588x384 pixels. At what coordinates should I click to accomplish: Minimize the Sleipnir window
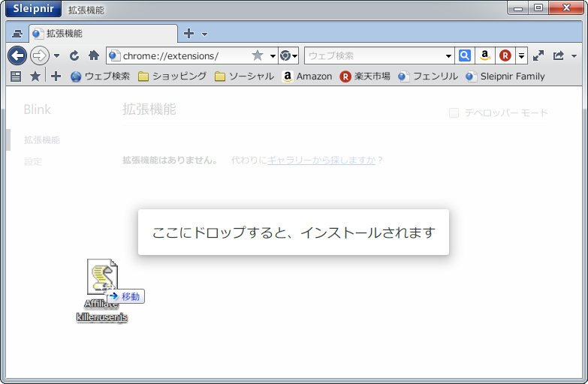coord(518,7)
